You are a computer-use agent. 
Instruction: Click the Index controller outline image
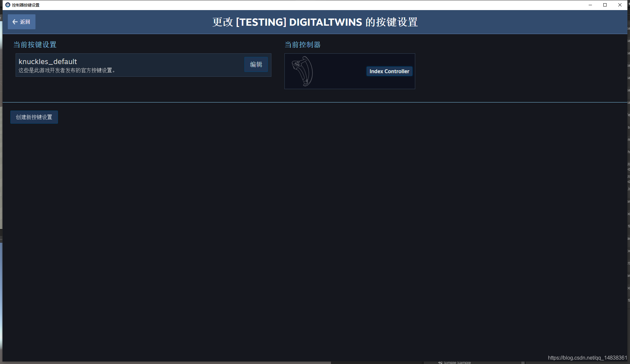[303, 71]
